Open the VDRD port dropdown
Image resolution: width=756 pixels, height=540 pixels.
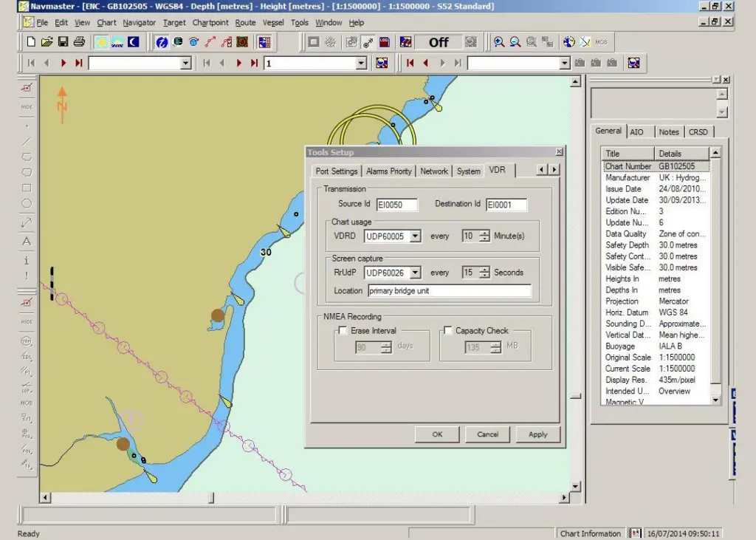point(415,236)
